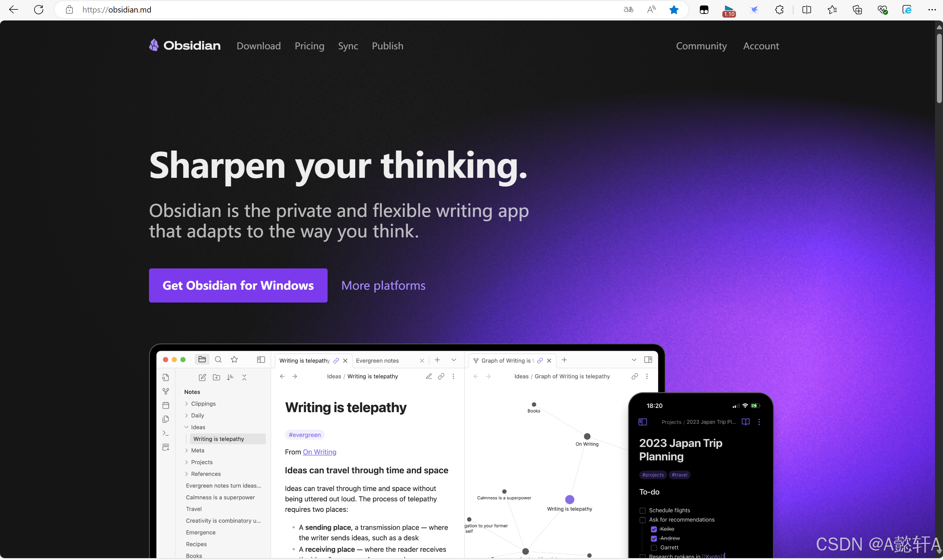This screenshot has height=560, width=943.
Task: Close the Evergreen notes tab
Action: tap(422, 361)
